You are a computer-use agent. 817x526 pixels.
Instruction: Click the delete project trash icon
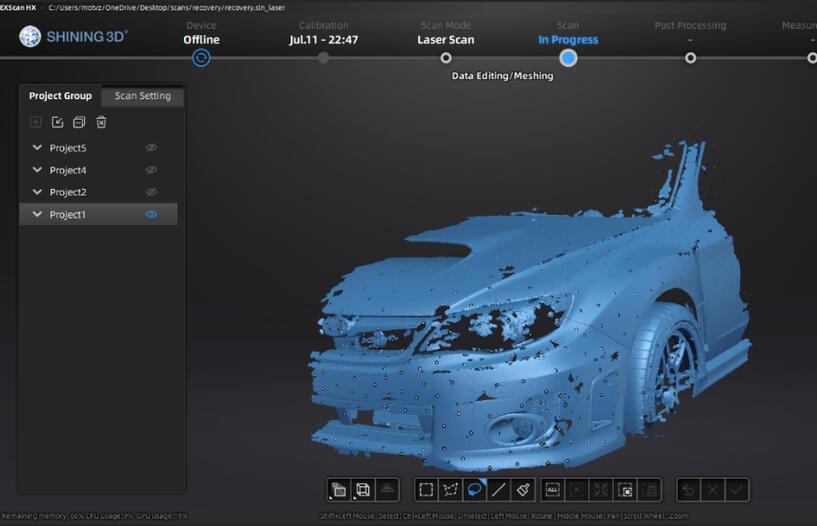101,122
